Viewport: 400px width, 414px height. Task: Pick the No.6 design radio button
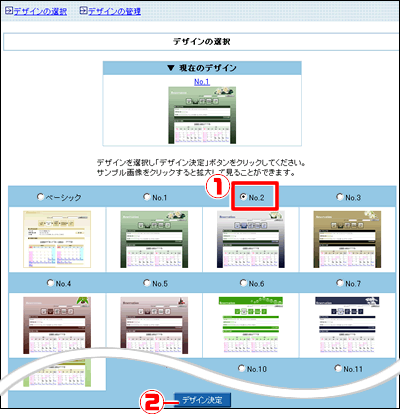click(243, 283)
